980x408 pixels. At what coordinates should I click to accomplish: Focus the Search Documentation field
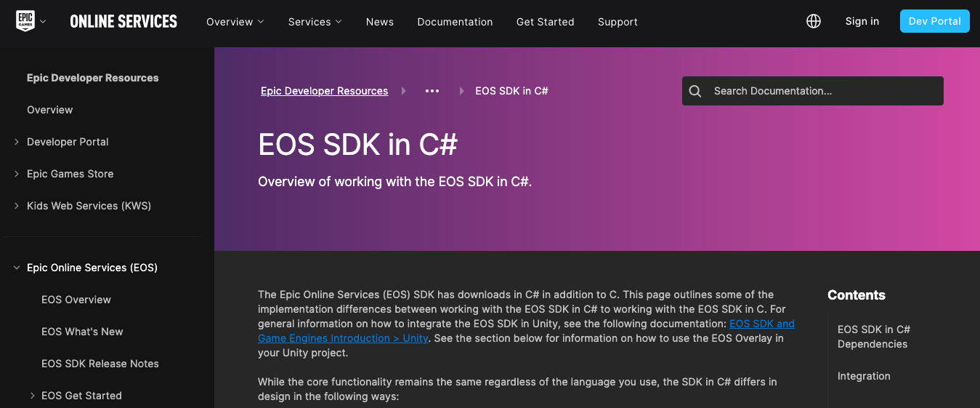tap(821, 91)
